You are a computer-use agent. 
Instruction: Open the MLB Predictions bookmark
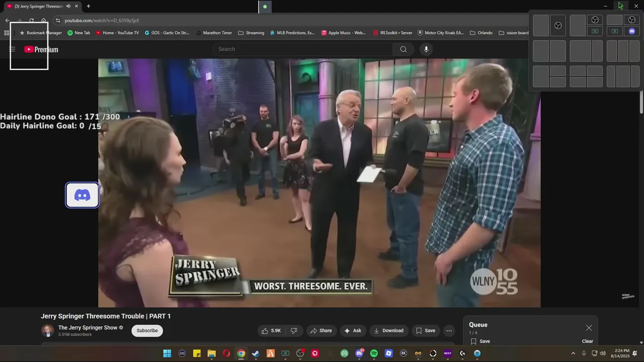point(292,33)
